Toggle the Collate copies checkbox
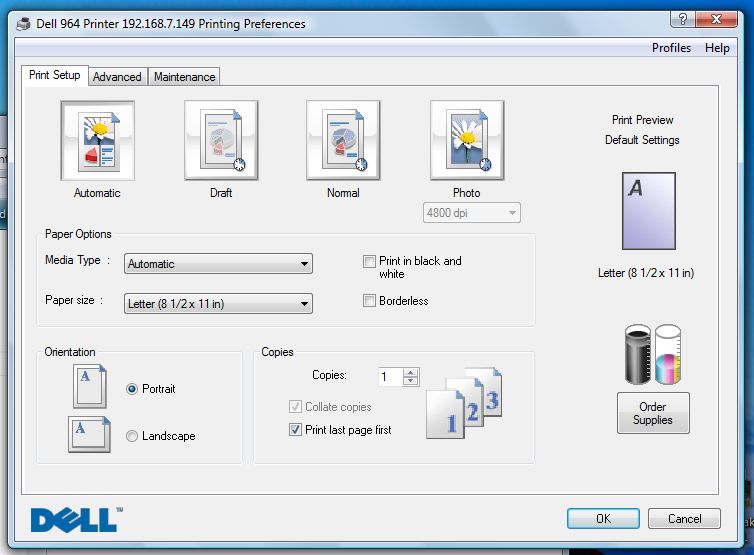Screen dimensions: 754x555 (295, 406)
